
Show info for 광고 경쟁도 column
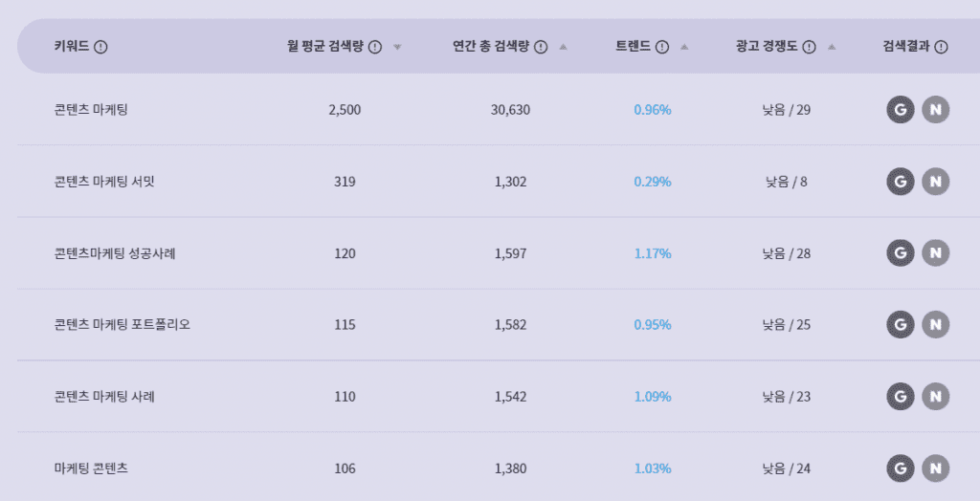click(810, 47)
